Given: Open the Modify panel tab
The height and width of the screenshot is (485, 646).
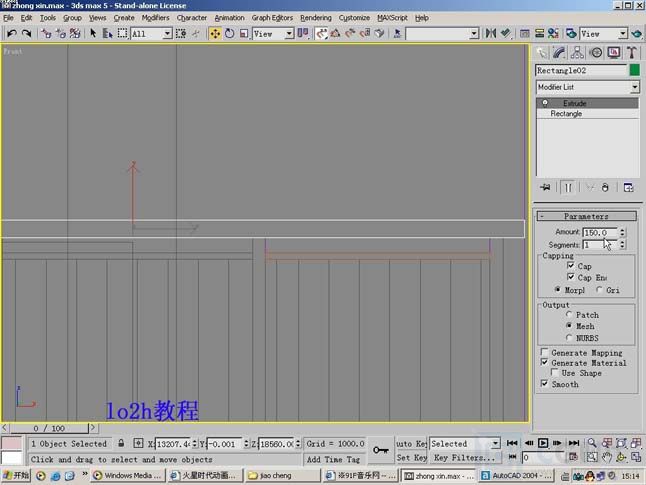Looking at the screenshot, I should pos(559,53).
